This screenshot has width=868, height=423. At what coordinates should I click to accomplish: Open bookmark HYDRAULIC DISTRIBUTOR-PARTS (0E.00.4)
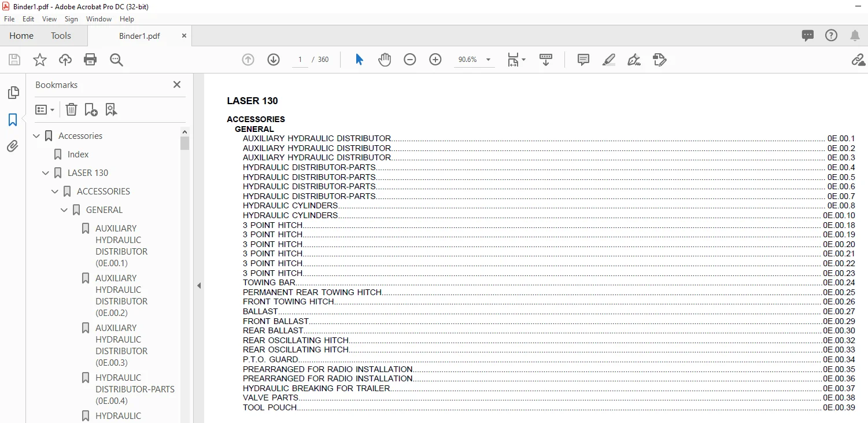tap(135, 389)
